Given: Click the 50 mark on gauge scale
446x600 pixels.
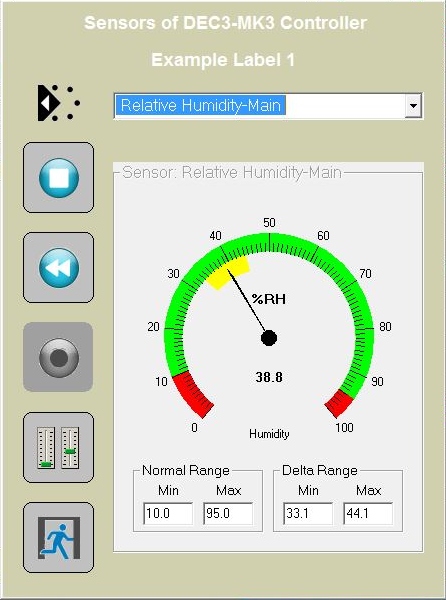Looking at the screenshot, I should 269,223.
